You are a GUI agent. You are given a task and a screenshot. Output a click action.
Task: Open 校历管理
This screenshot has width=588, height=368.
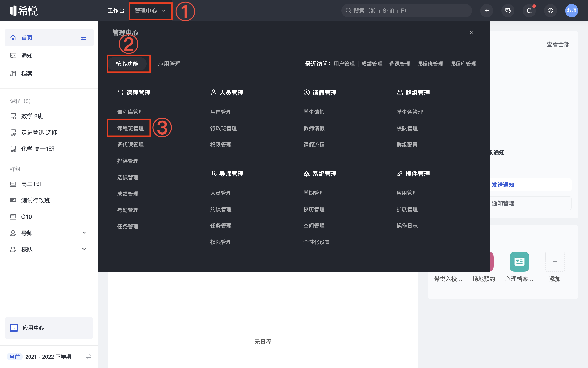314,209
